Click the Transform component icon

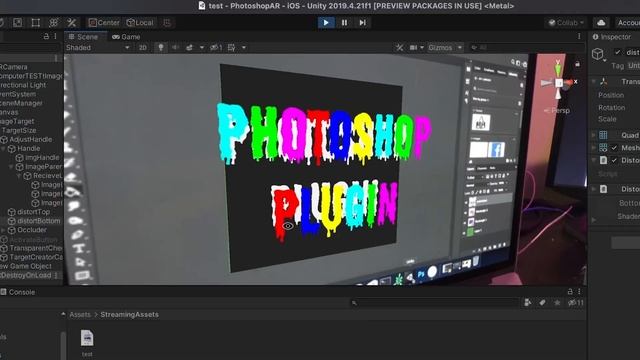click(x=603, y=82)
